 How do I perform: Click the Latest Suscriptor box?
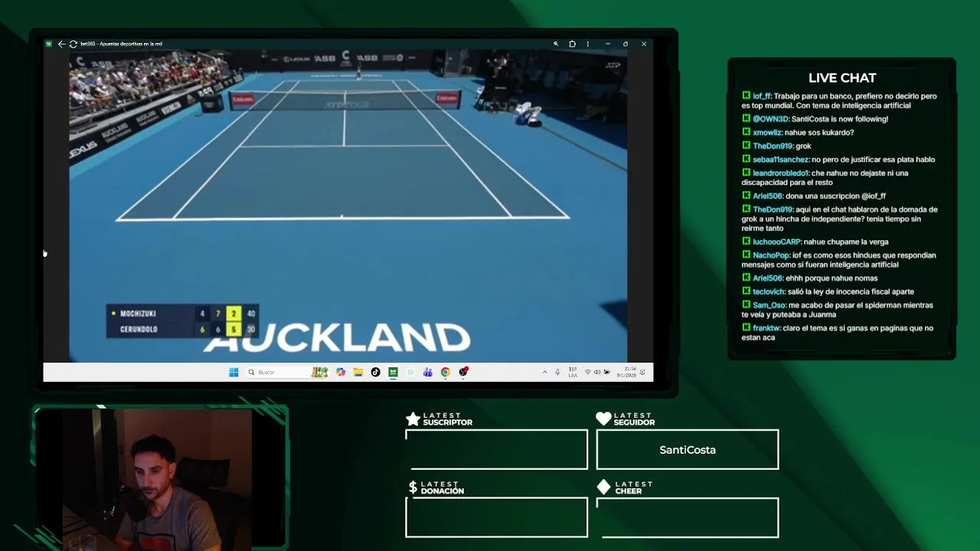(x=496, y=449)
